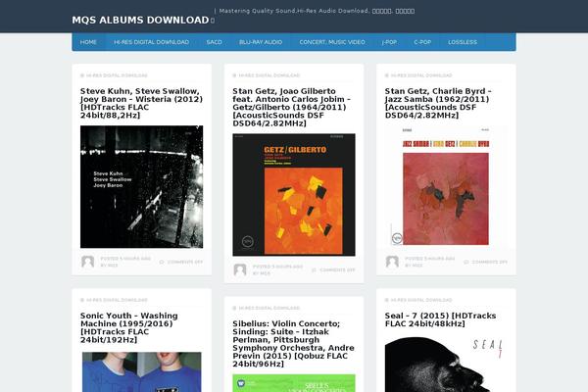This screenshot has width=588, height=392.
Task: Click the category label above the Jazz Samba post
Action: pos(421,75)
